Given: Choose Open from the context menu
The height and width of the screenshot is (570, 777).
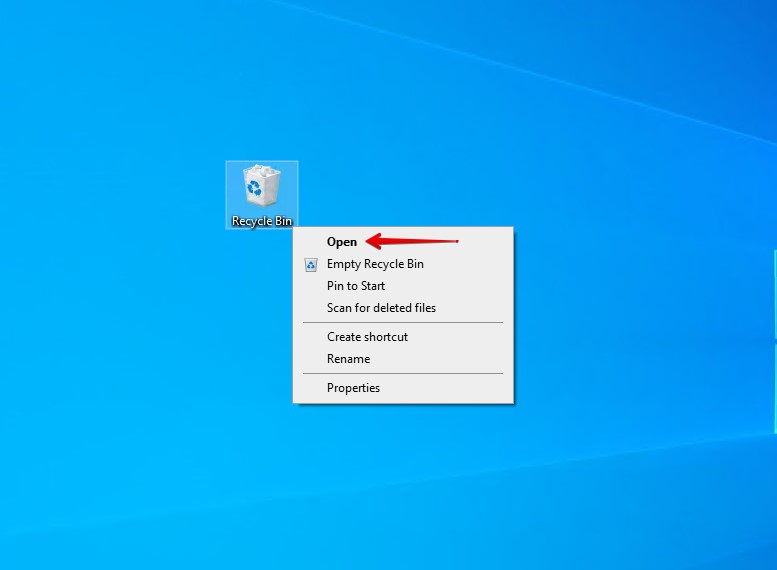Looking at the screenshot, I should [x=403, y=242].
